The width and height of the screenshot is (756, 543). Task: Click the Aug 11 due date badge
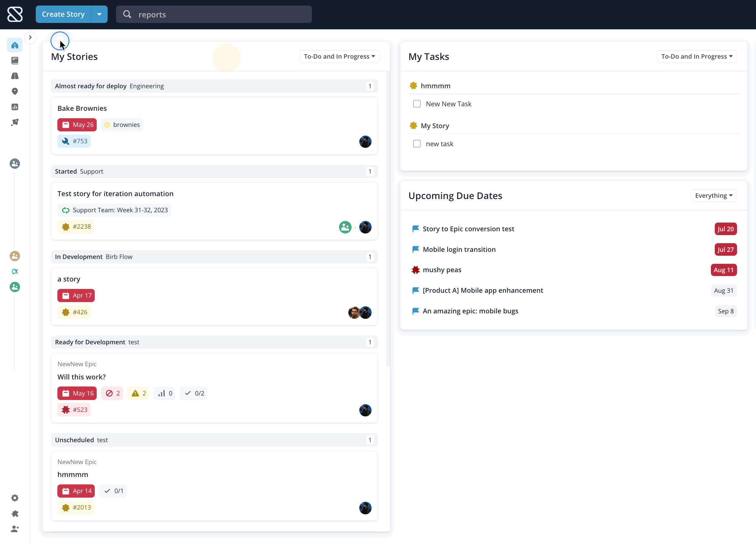723,270
